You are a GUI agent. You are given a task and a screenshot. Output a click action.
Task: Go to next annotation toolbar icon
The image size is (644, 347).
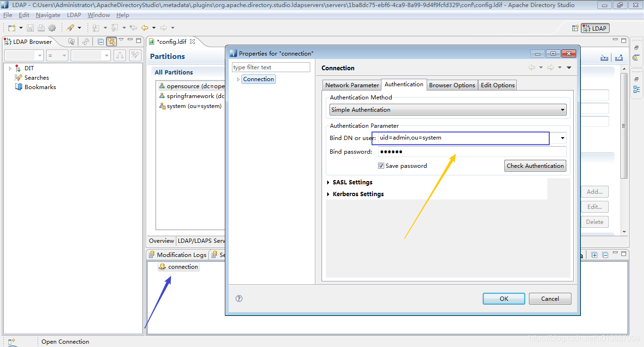[x=96, y=28]
